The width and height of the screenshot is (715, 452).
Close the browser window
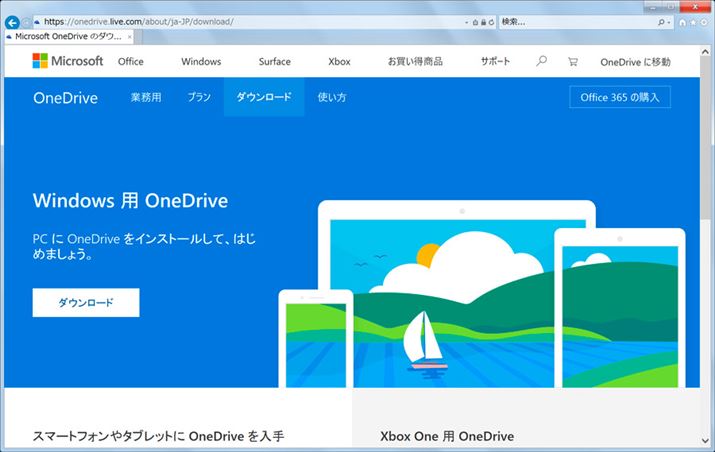click(x=695, y=6)
